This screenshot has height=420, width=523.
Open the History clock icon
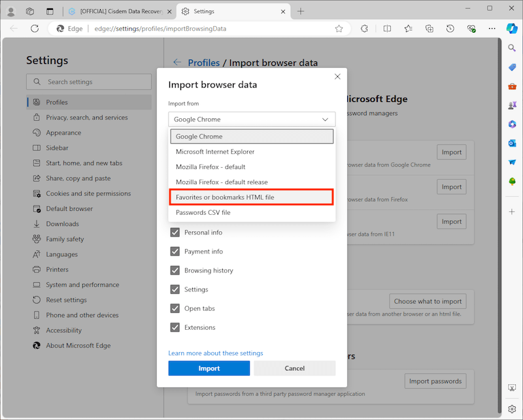click(450, 29)
